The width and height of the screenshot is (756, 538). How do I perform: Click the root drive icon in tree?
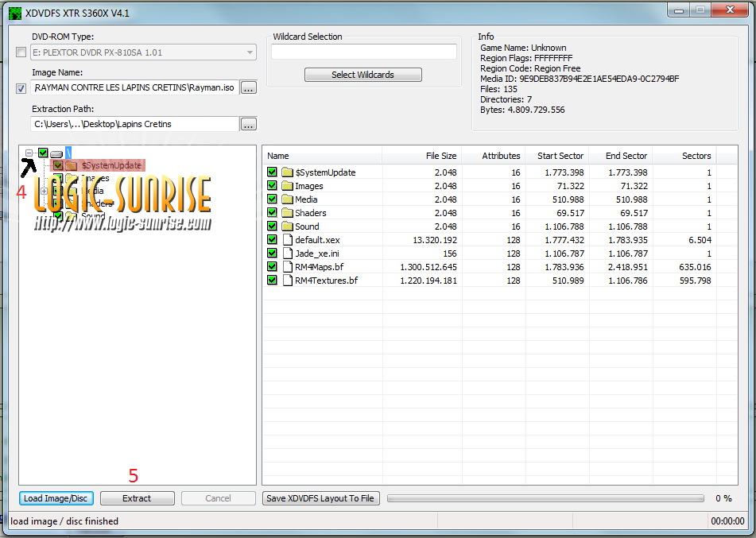[x=56, y=154]
